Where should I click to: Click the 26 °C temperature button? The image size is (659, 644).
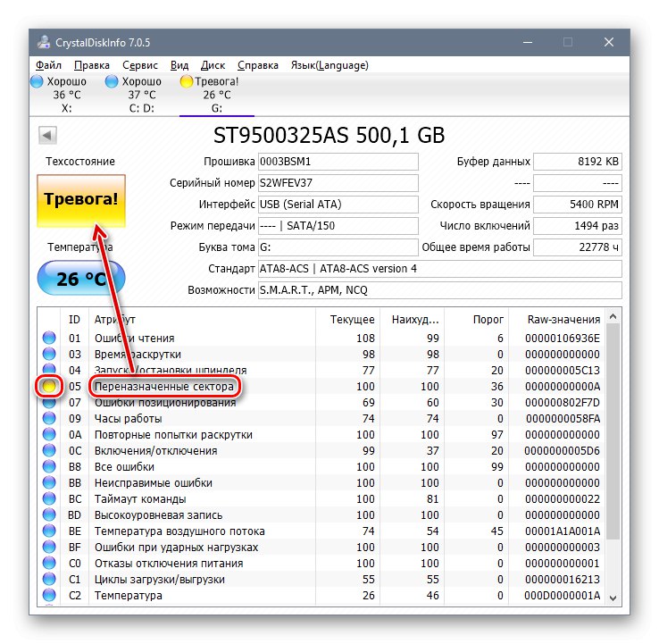(x=81, y=279)
